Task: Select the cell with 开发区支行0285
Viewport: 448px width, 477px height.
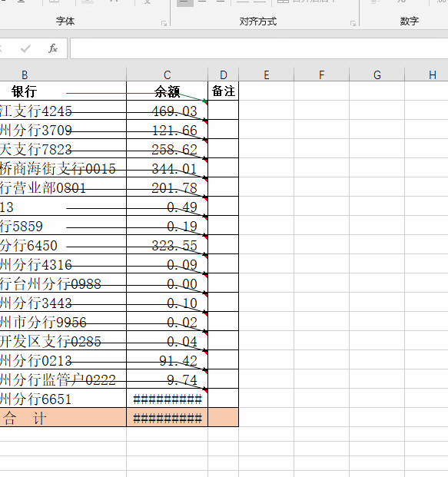Action: pyautogui.click(x=63, y=340)
